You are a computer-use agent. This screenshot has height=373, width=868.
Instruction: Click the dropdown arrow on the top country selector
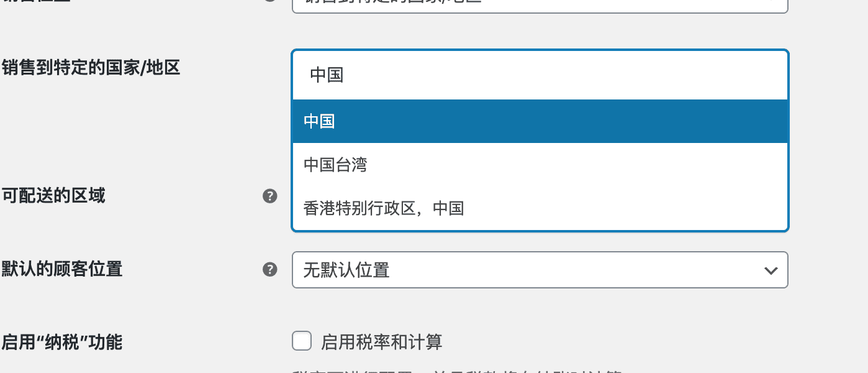(x=771, y=3)
